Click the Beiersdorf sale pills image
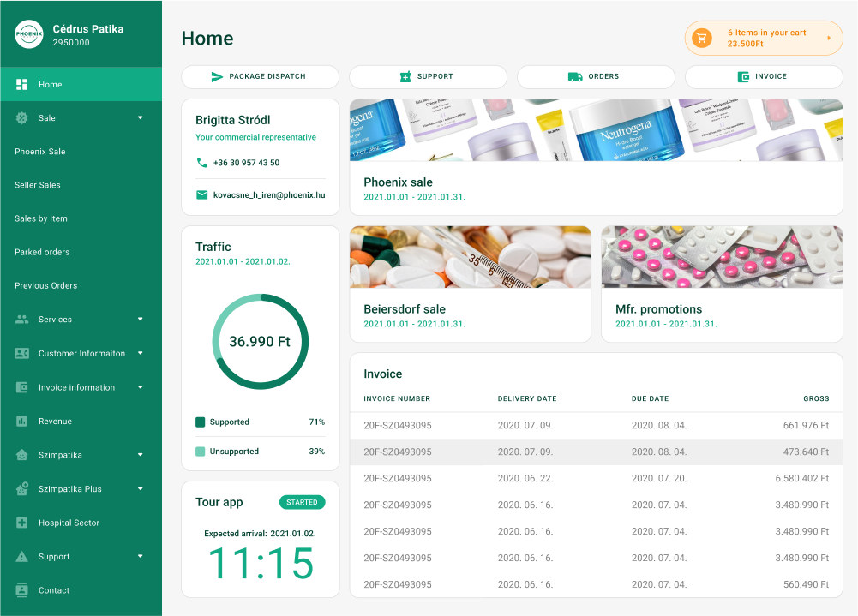The height and width of the screenshot is (616, 858). point(471,256)
